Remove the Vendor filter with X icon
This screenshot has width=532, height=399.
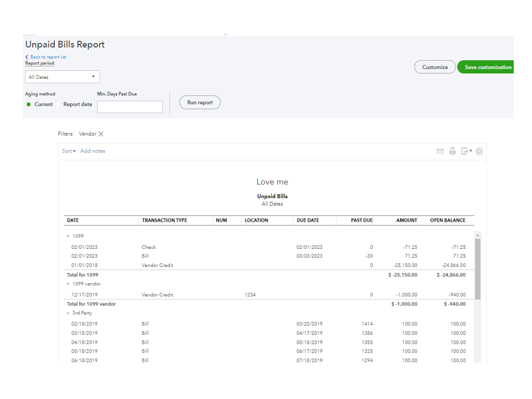[101, 134]
